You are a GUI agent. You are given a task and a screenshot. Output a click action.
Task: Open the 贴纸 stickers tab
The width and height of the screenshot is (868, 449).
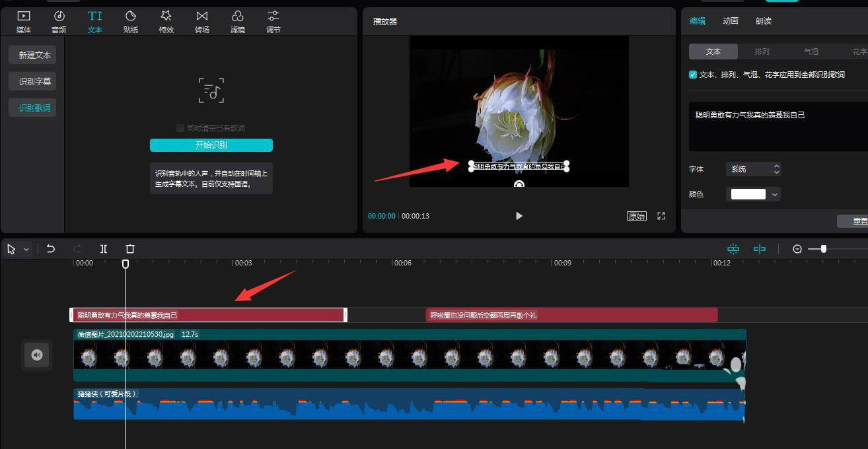click(131, 22)
